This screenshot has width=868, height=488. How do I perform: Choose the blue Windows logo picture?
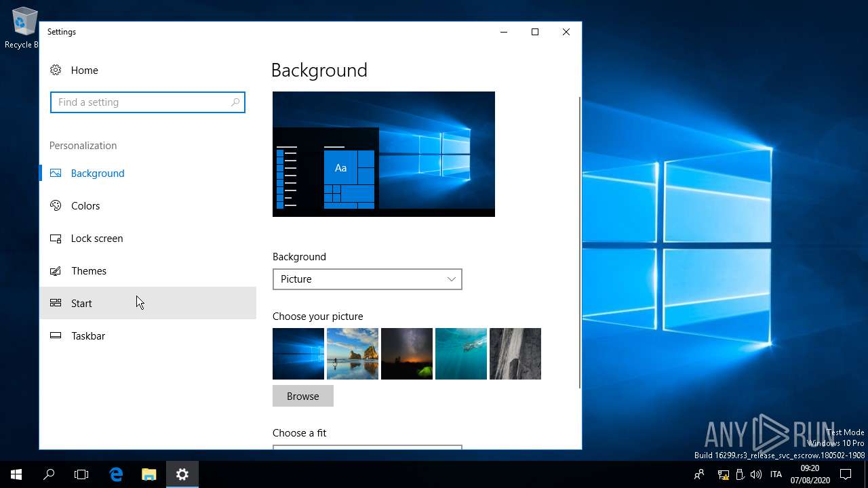tap(298, 354)
